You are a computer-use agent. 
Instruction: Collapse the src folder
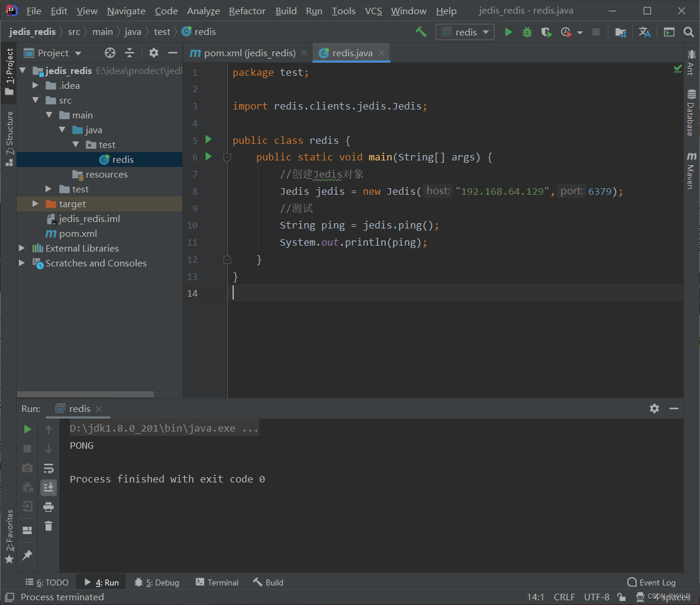click(36, 100)
